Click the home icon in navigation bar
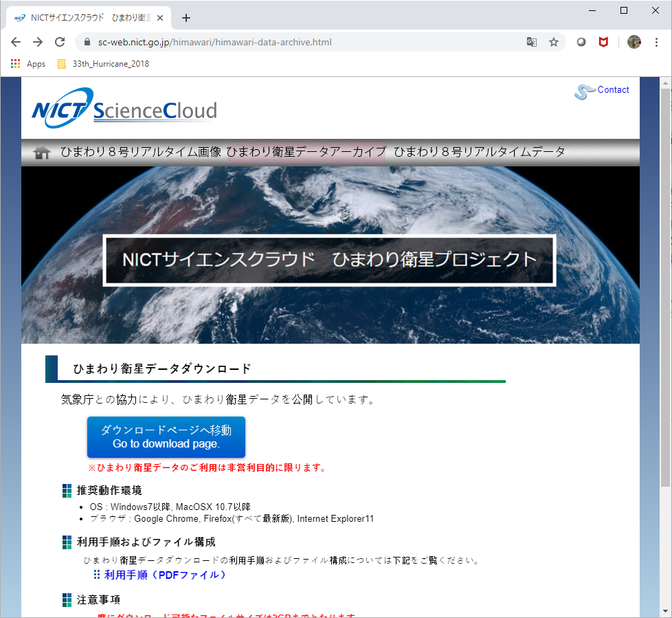The height and width of the screenshot is (618, 672). click(x=42, y=152)
